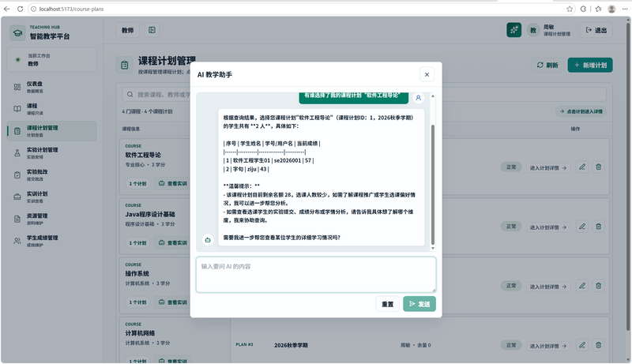Edit the 操作系统 plan pencil icon

582,286
